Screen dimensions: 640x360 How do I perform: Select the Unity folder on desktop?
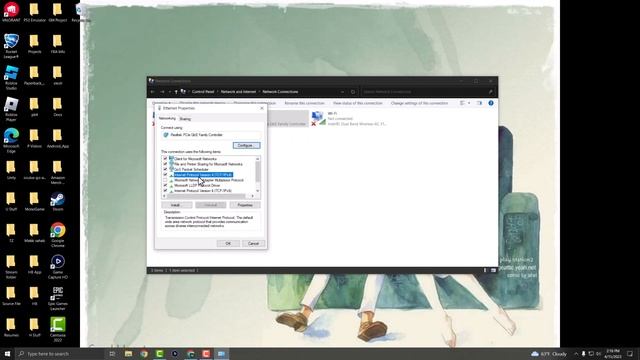tap(11, 170)
